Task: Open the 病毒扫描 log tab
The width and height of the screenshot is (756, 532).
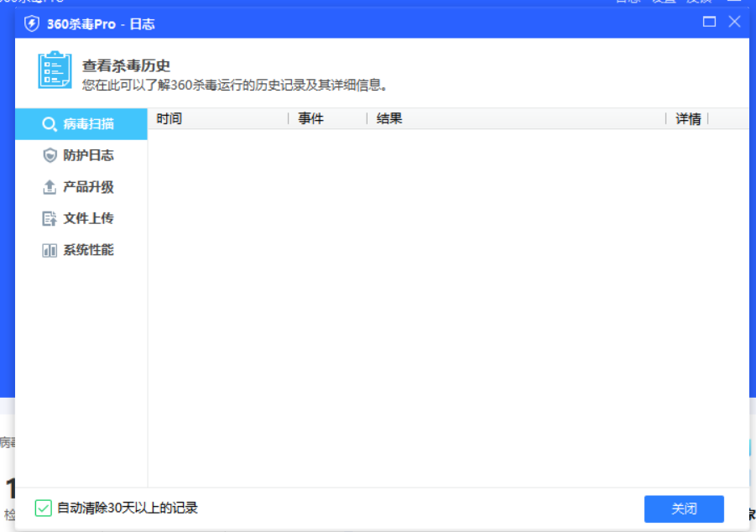Action: tap(81, 124)
